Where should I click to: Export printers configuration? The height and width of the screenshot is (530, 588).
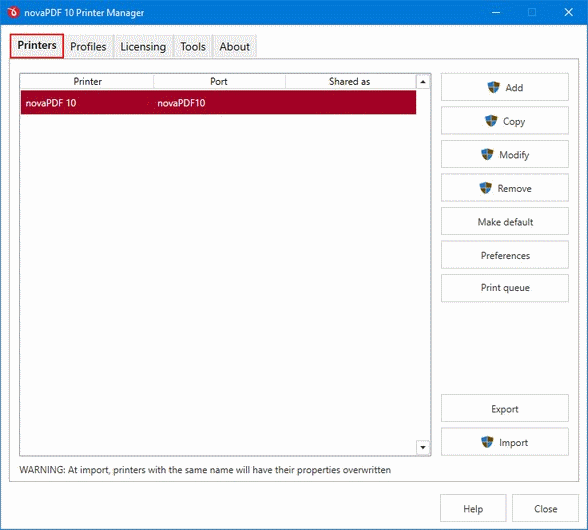(x=505, y=408)
